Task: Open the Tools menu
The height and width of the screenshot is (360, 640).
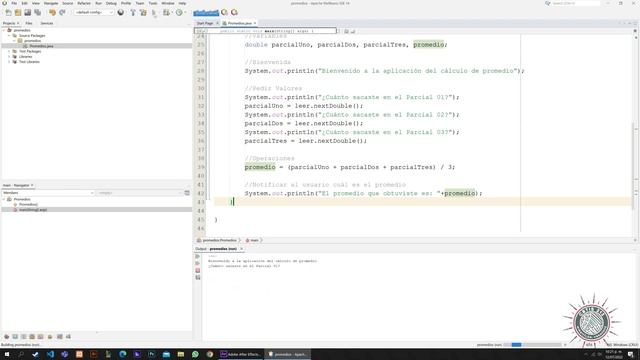Action: [x=153, y=3]
